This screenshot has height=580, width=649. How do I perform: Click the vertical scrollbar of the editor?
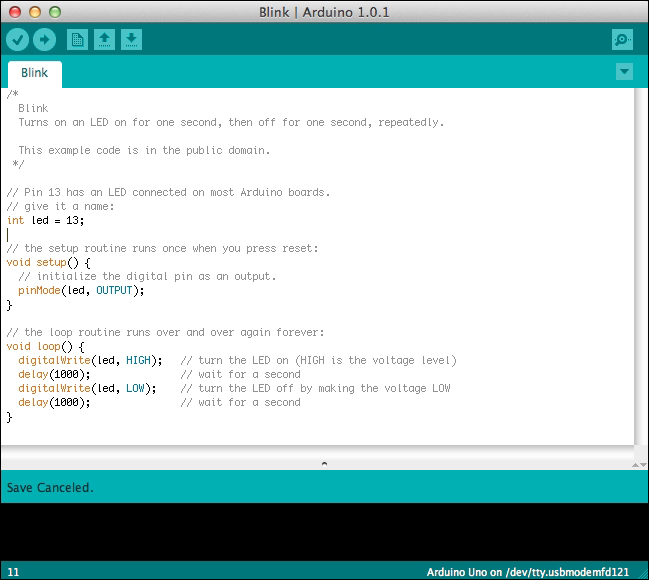[x=641, y=267]
